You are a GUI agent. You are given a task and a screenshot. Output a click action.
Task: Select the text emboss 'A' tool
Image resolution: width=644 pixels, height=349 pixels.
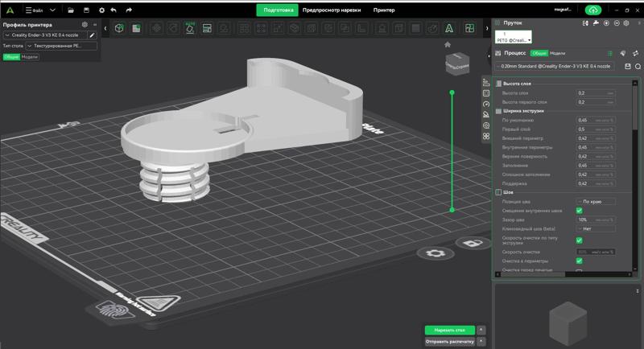click(x=448, y=28)
